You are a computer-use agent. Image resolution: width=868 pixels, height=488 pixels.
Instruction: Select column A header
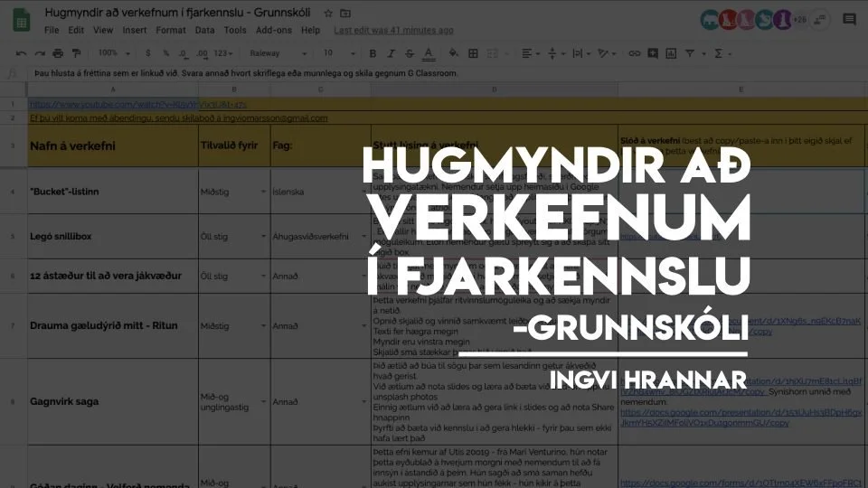point(113,89)
